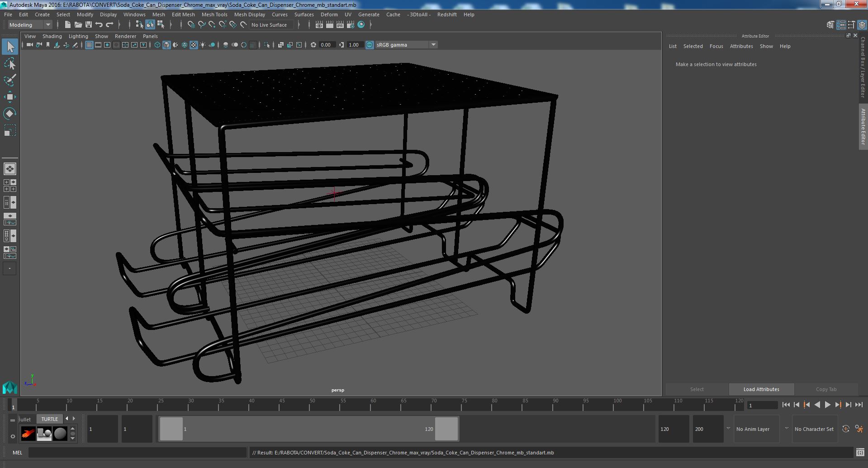
Task: Toggle smooth shade all in viewport
Action: tap(166, 45)
